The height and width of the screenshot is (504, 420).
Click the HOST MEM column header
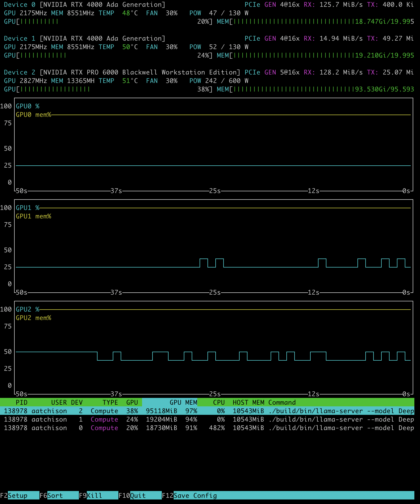(x=248, y=402)
